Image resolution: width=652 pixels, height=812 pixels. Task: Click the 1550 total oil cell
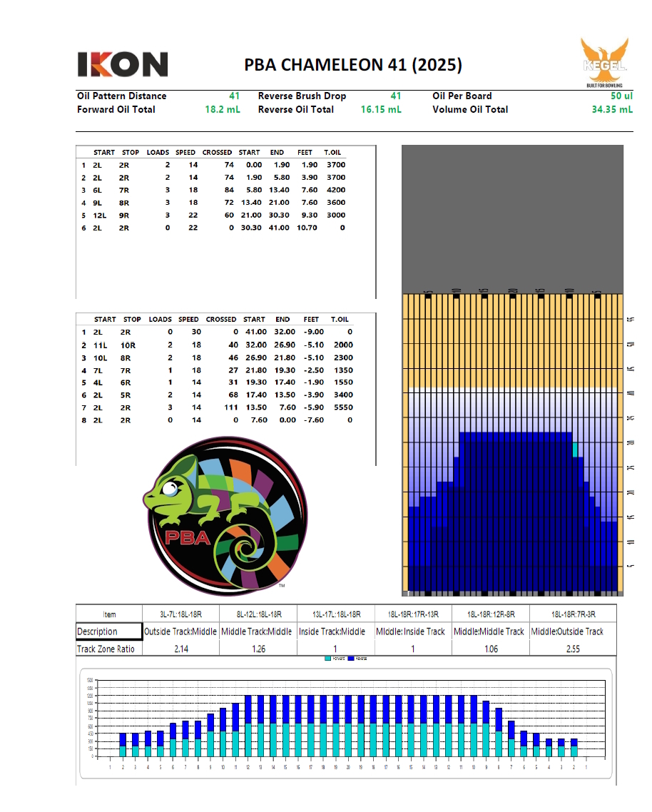(x=343, y=382)
